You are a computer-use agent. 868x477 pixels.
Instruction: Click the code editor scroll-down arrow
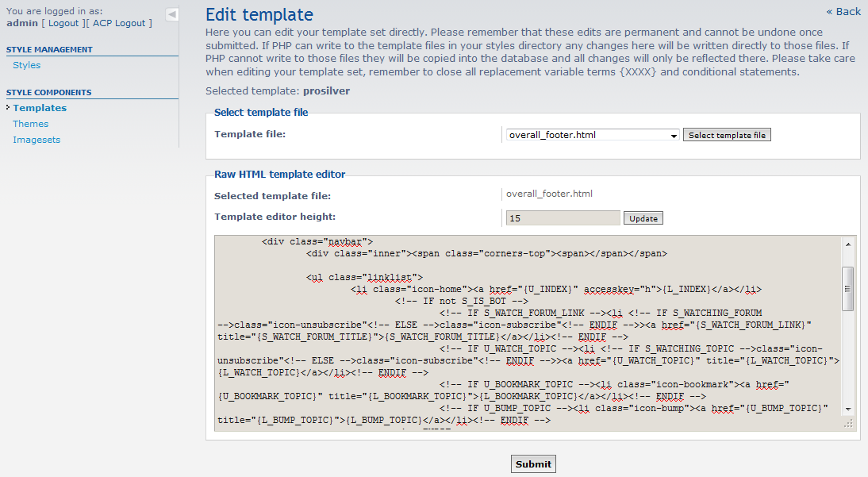pos(848,408)
